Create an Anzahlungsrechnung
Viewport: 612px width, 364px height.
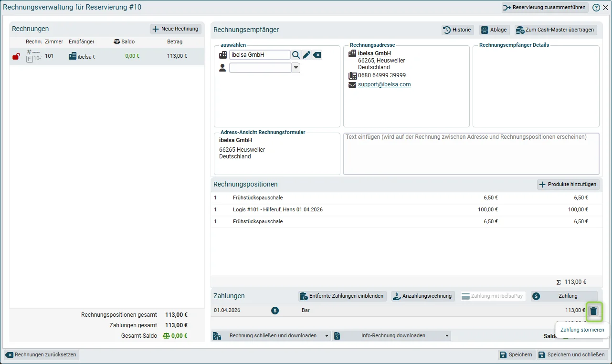point(422,296)
